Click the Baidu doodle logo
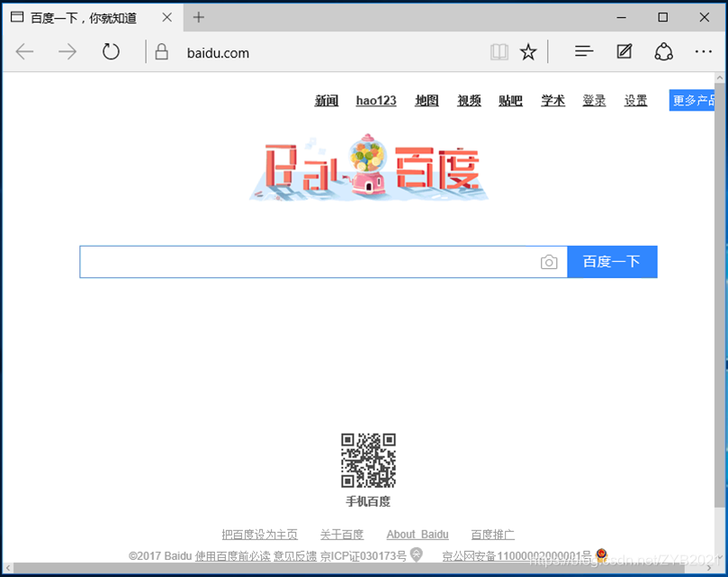This screenshot has width=728, height=577. click(x=369, y=167)
